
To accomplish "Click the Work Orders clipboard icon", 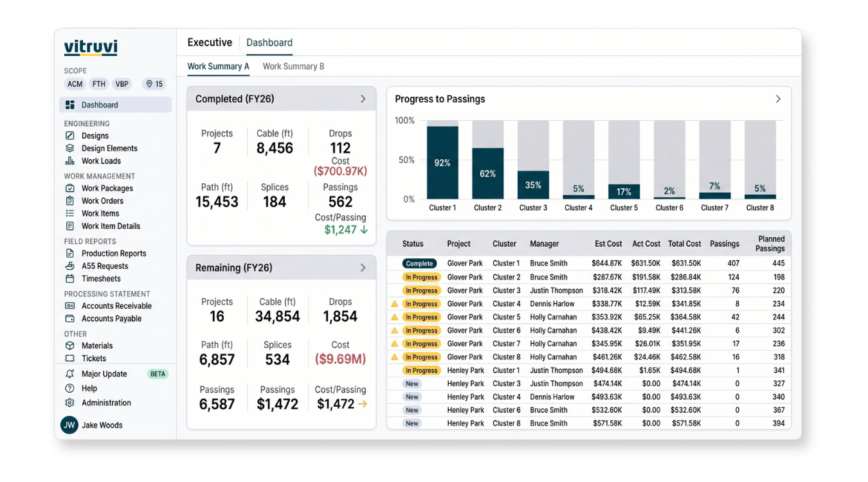I will click(70, 201).
